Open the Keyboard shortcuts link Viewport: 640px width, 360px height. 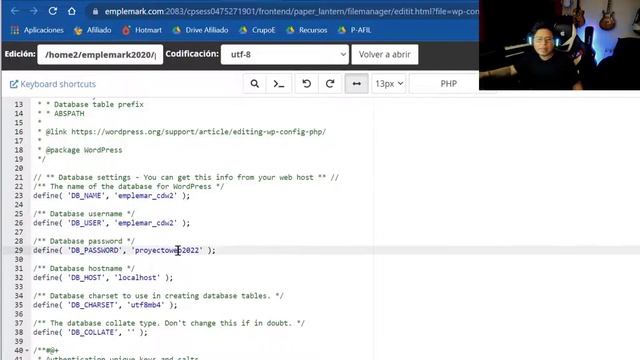pyautogui.click(x=53, y=84)
